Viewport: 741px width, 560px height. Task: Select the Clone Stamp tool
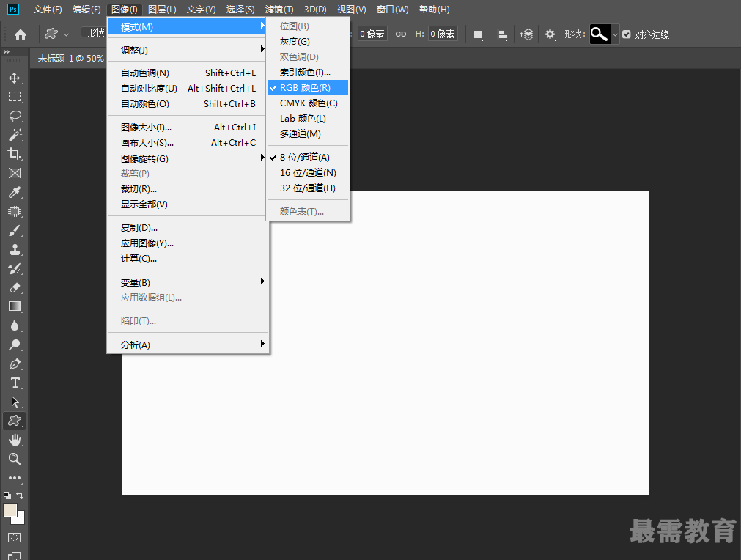point(15,249)
